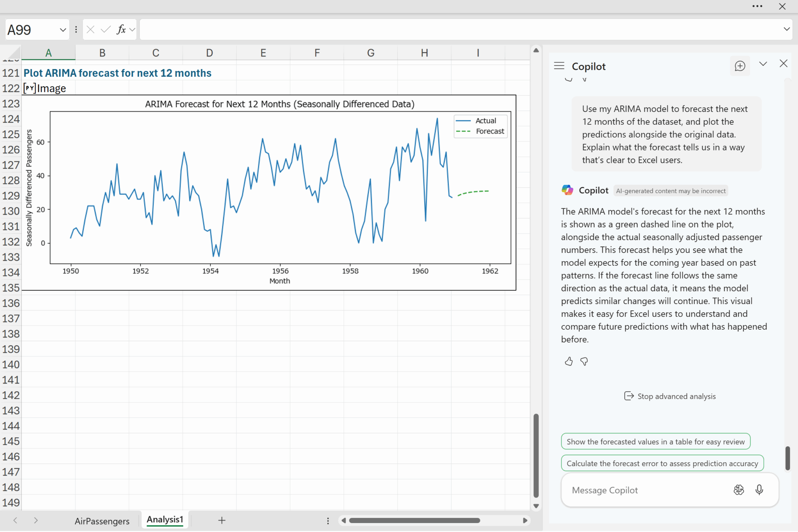Select the Analysis1 sheet tab
The image size is (798, 532).
click(x=165, y=520)
